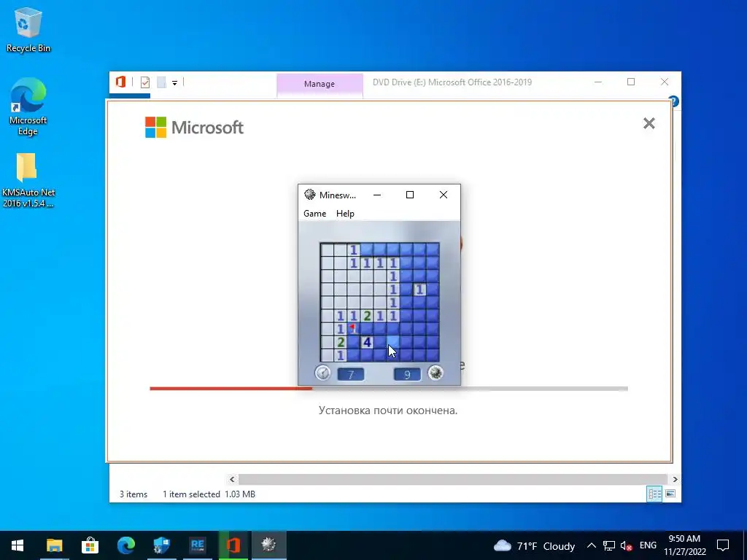The height and width of the screenshot is (560, 747).
Task: Open the network status tray icon
Action: [x=609, y=545]
